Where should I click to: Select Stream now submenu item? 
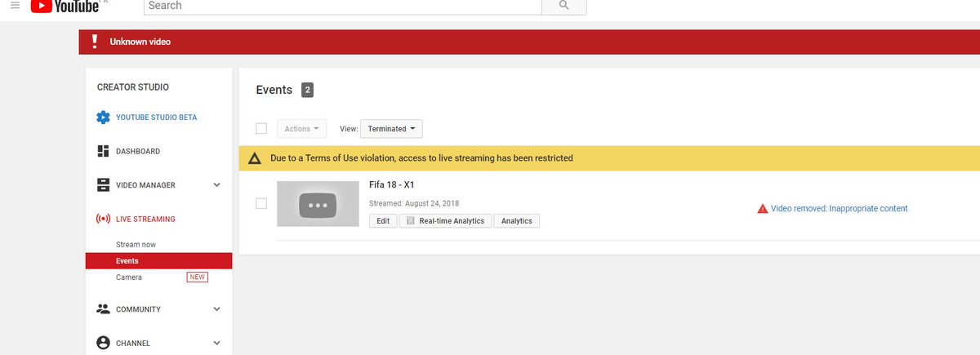(136, 244)
